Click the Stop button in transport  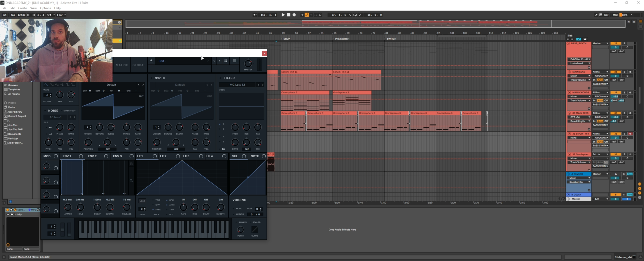(x=289, y=15)
